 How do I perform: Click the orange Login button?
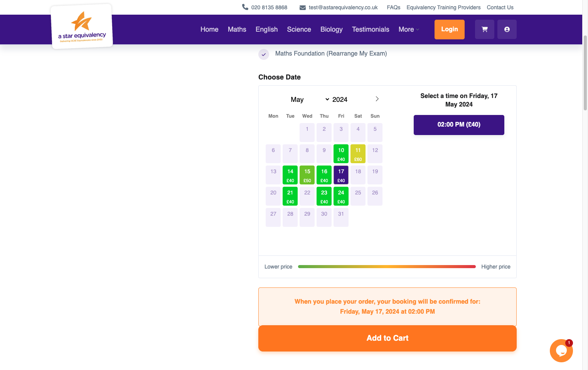click(450, 29)
